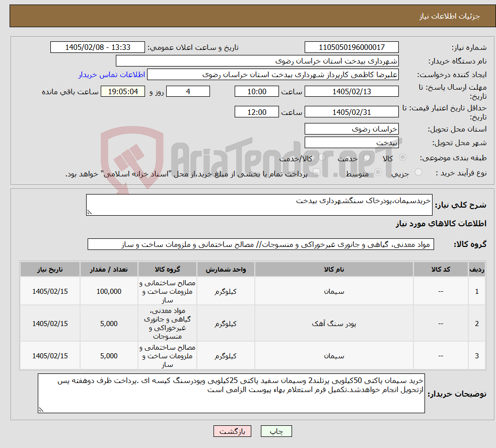Viewport: 496px width, 448px height.
Task: Click the need date 1405/02/15 in row 2
Action: [50, 324]
